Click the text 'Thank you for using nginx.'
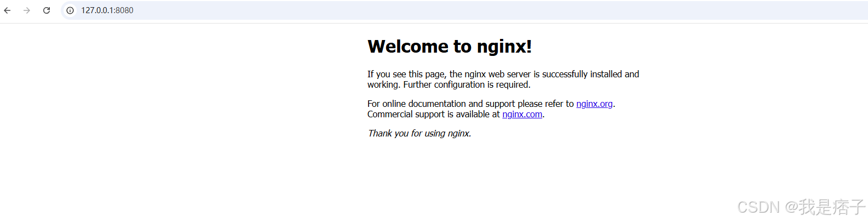 click(419, 133)
